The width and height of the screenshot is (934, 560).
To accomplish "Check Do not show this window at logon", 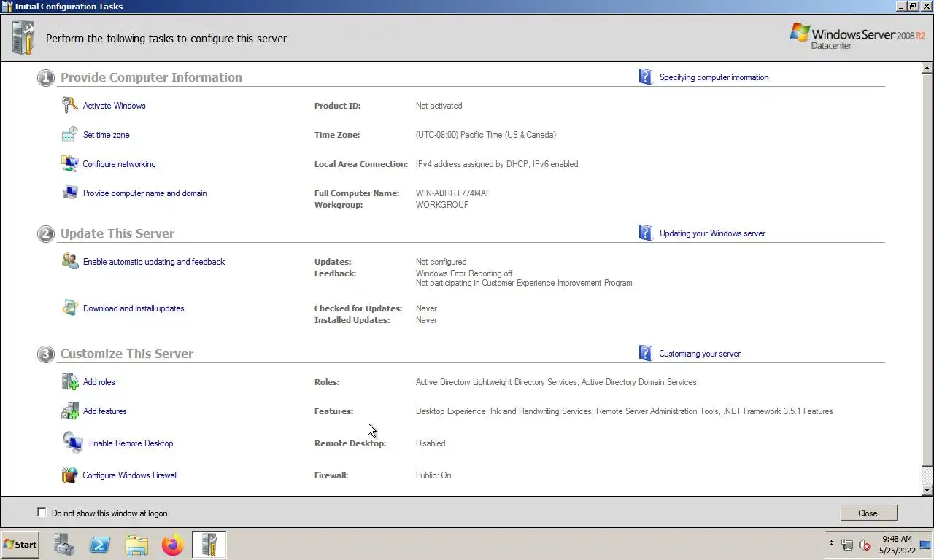I will tap(42, 513).
